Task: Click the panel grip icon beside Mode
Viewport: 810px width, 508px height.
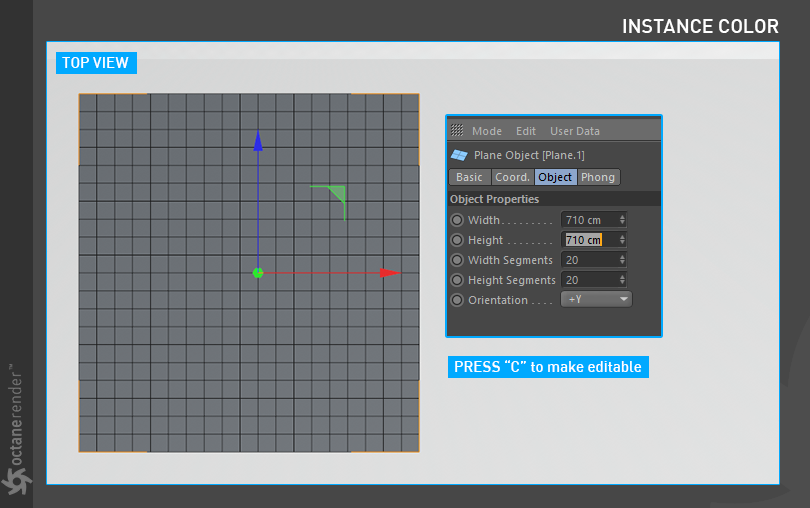Action: 457,131
